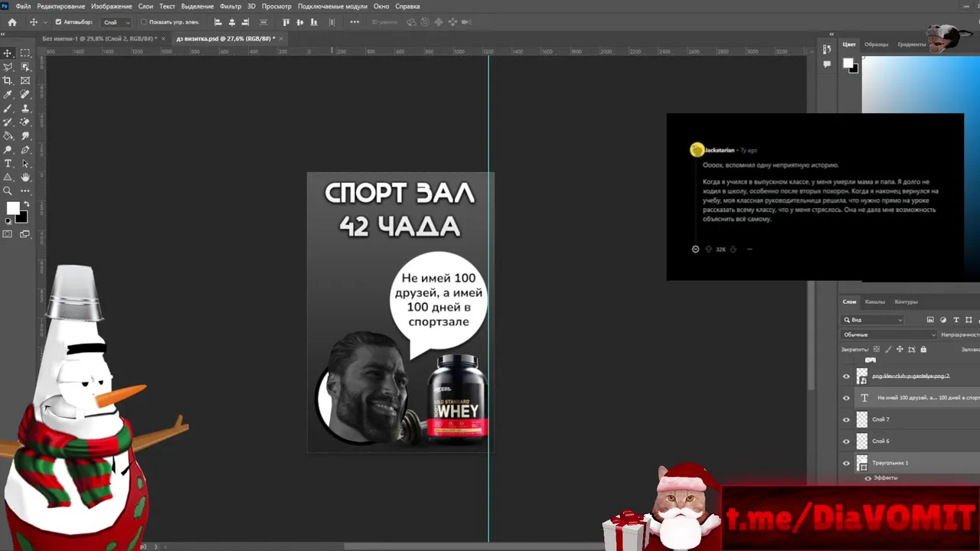Hide the Треугольник 1 layer
Screen dimensions: 980x551
tap(846, 463)
